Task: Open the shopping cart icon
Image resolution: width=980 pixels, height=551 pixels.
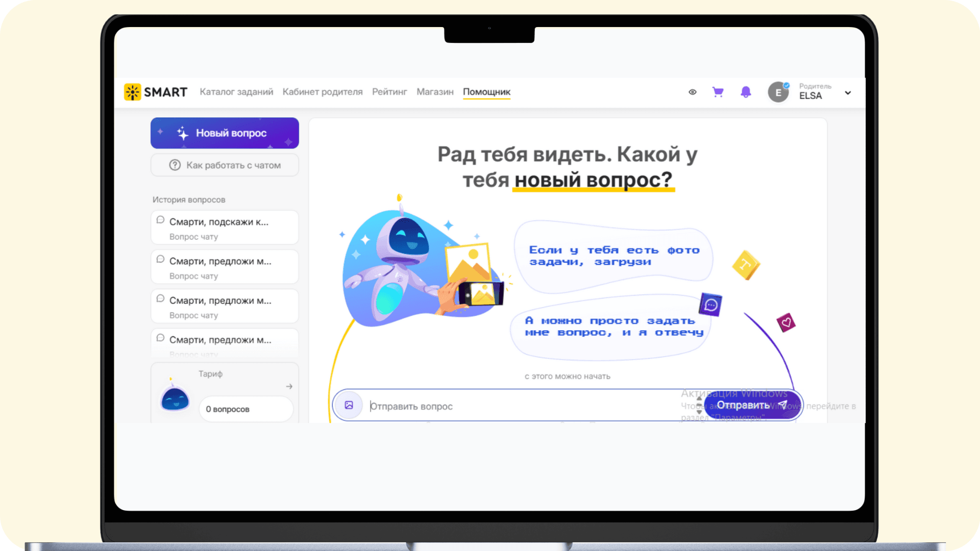Action: tap(718, 92)
